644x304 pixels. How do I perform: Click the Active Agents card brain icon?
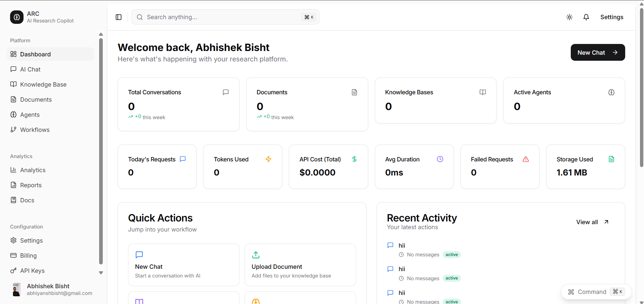(611, 92)
